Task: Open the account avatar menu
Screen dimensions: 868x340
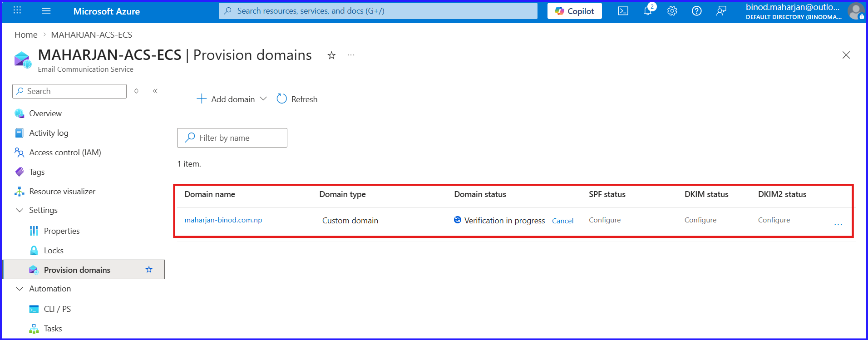Action: (856, 11)
